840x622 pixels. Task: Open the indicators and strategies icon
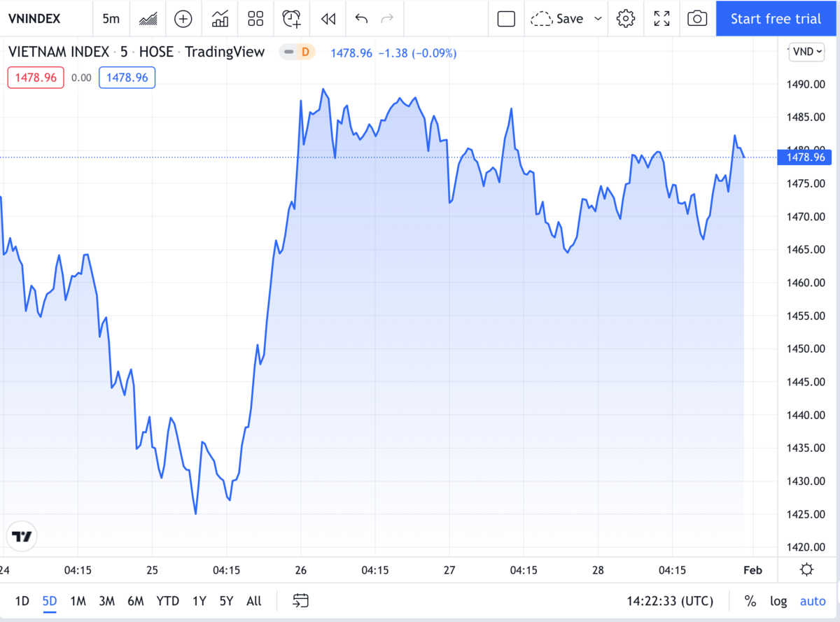[x=220, y=18]
